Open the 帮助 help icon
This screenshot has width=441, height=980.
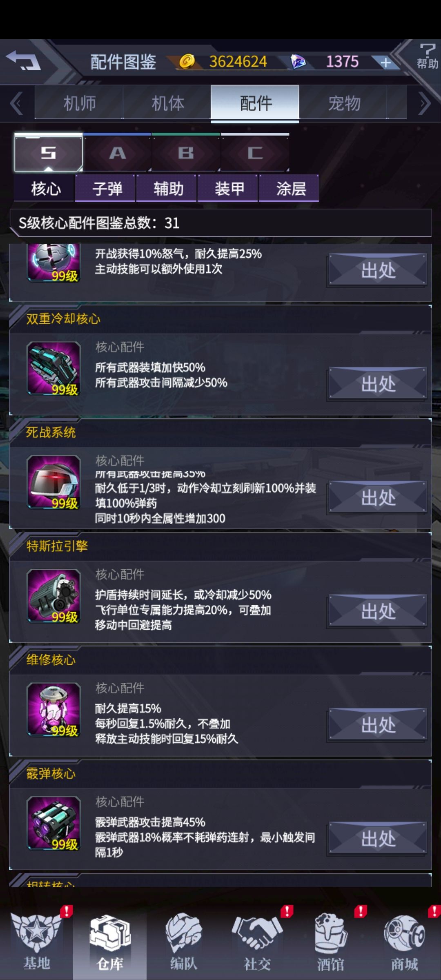click(427, 57)
